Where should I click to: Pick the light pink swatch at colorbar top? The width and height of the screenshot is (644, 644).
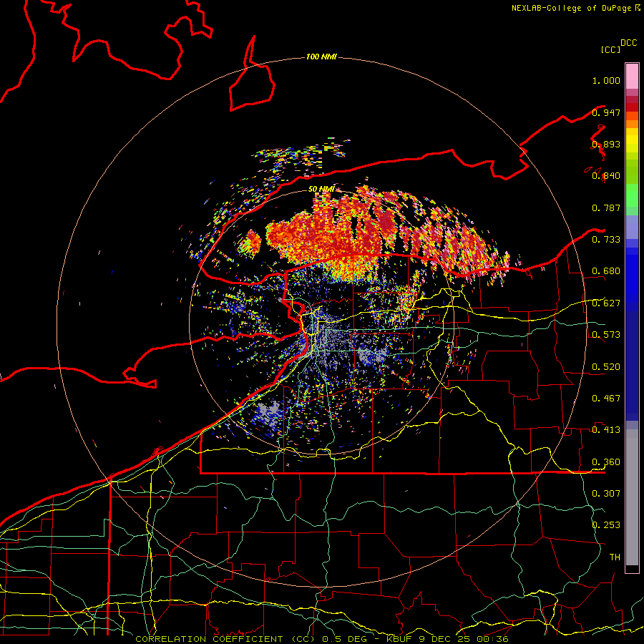click(x=632, y=76)
